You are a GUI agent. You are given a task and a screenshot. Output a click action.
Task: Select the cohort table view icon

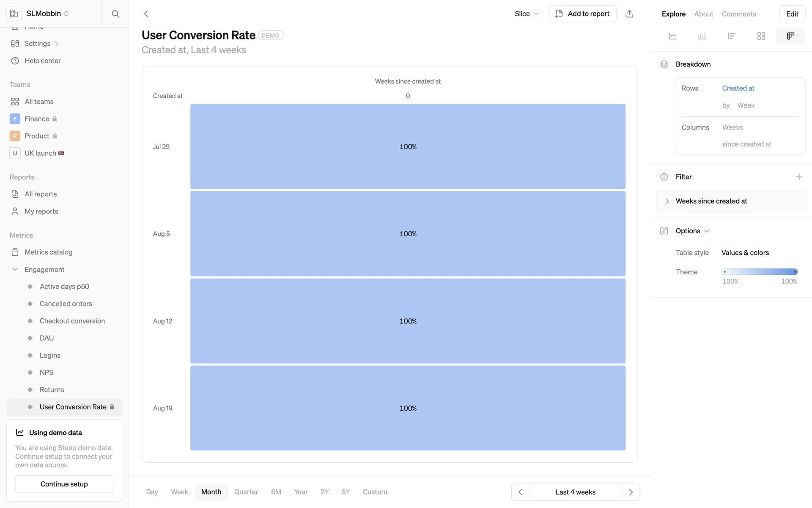pyautogui.click(x=790, y=36)
